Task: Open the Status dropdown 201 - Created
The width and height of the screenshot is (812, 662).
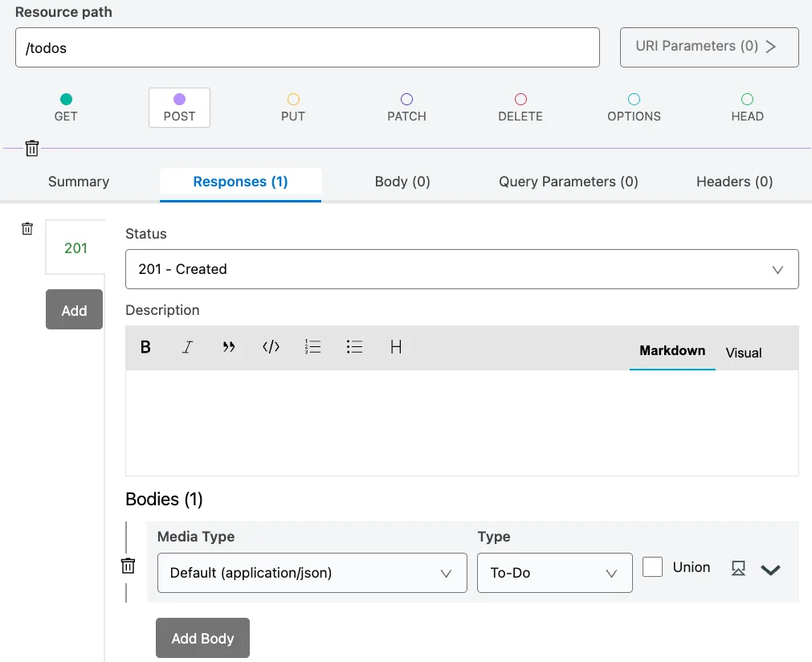Action: click(x=462, y=269)
